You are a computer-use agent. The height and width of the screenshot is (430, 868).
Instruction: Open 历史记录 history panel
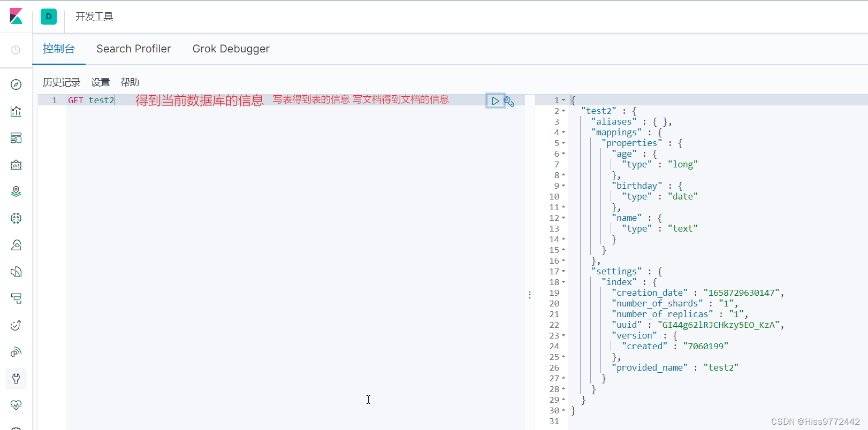coord(62,82)
